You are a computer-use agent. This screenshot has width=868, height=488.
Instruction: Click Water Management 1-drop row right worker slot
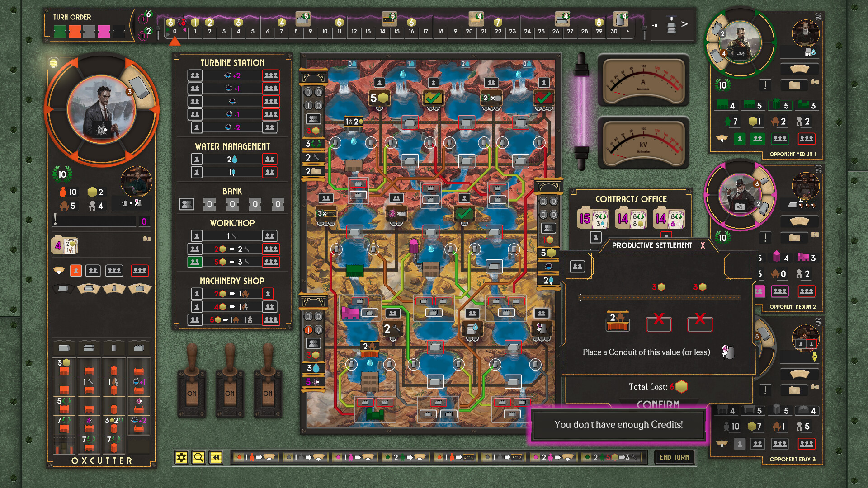coord(270,172)
